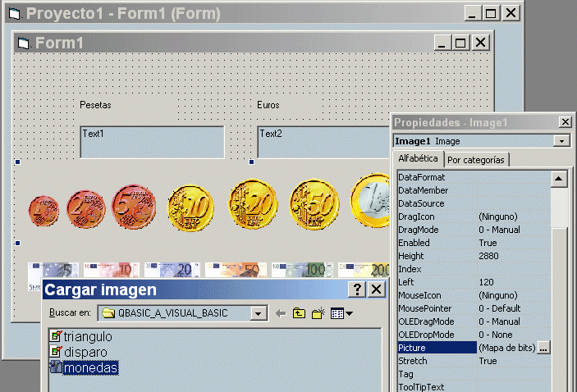Click the Form1 title bar icon
This screenshot has height=392, width=577.
[24, 43]
